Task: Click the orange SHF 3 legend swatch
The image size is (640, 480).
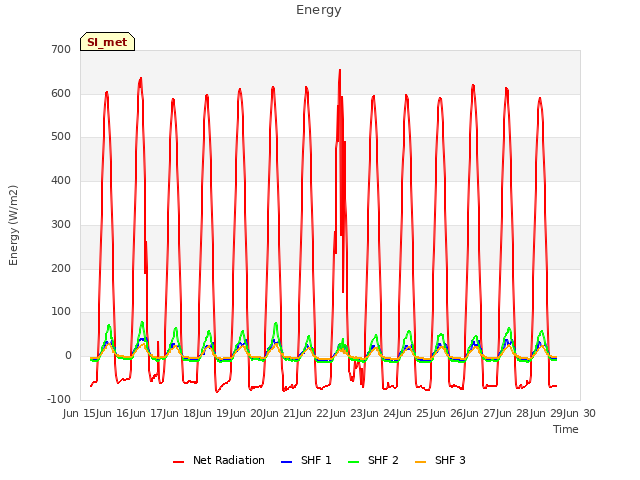Action: (420, 461)
